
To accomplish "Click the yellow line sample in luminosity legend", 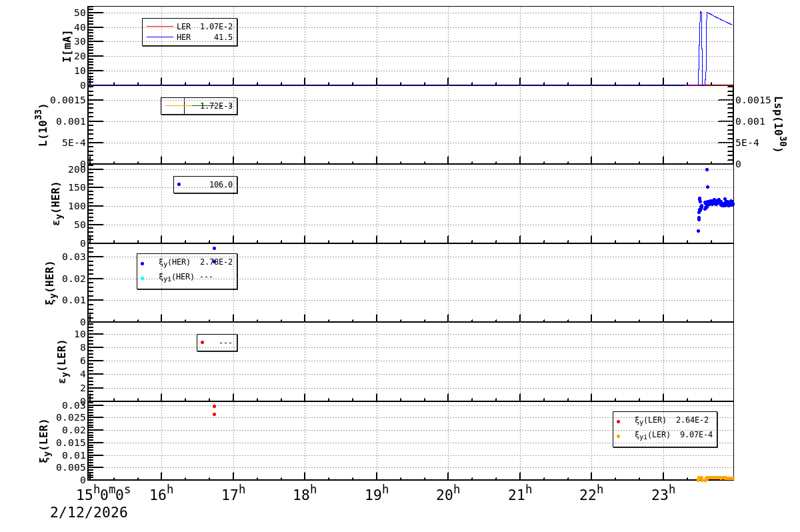I will pos(175,106).
